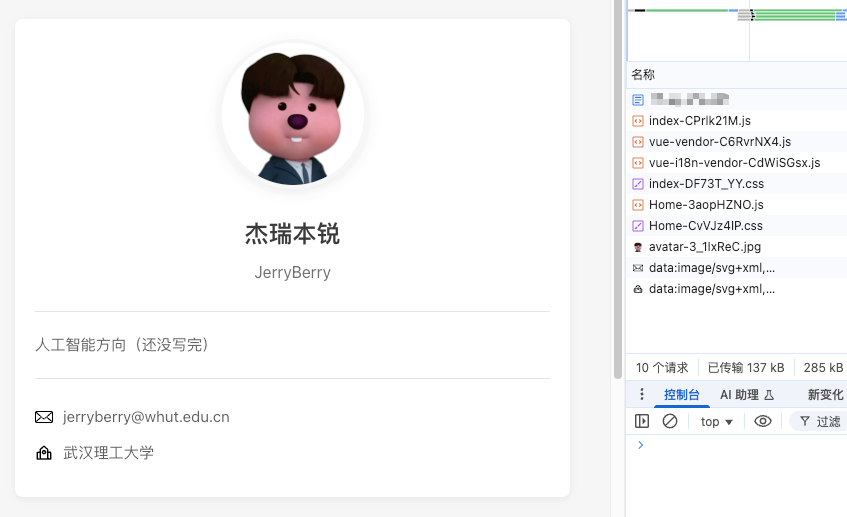Select the vue-i18n-vendor-CdWiSGsx.js request
Screen dimensions: 847x517
(736, 163)
